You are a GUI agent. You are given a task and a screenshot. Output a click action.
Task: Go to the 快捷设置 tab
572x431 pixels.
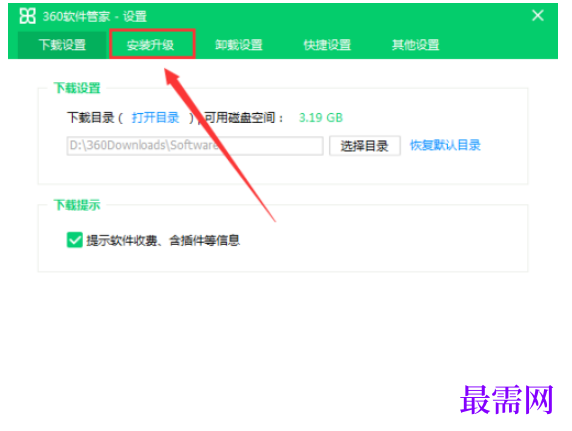tap(327, 45)
